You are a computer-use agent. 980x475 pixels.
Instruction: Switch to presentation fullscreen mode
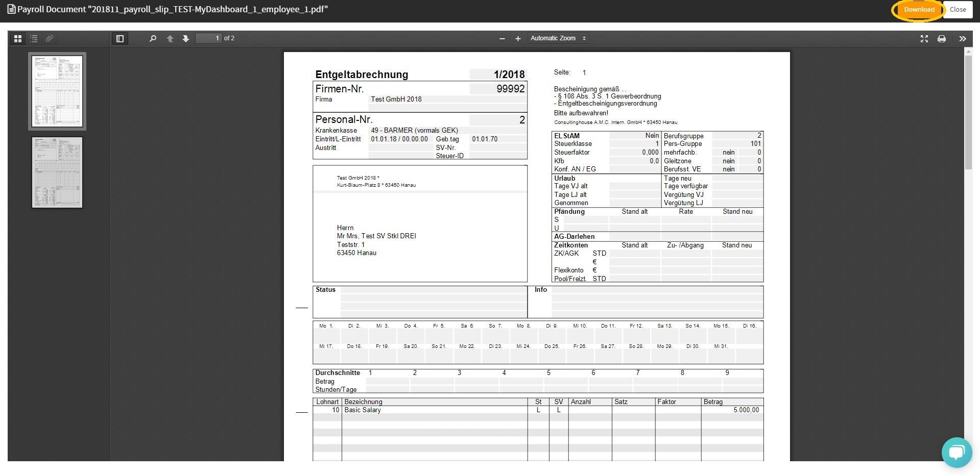point(924,39)
